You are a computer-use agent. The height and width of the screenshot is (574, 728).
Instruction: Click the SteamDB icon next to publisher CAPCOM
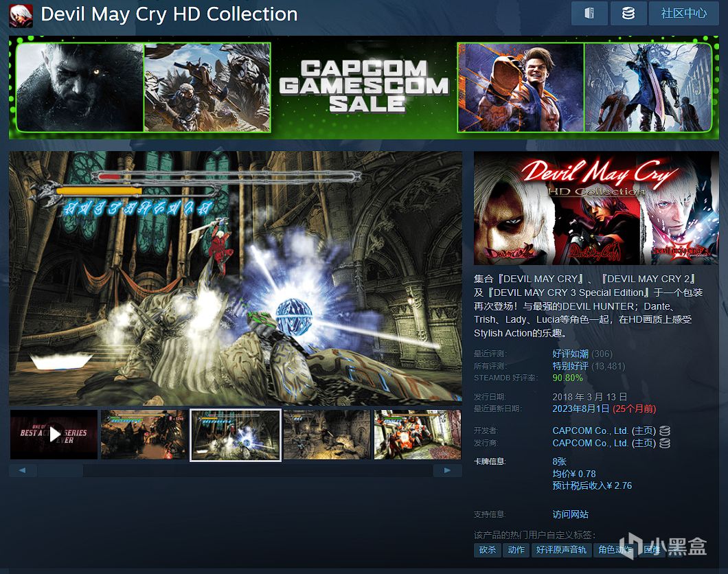coord(664,443)
